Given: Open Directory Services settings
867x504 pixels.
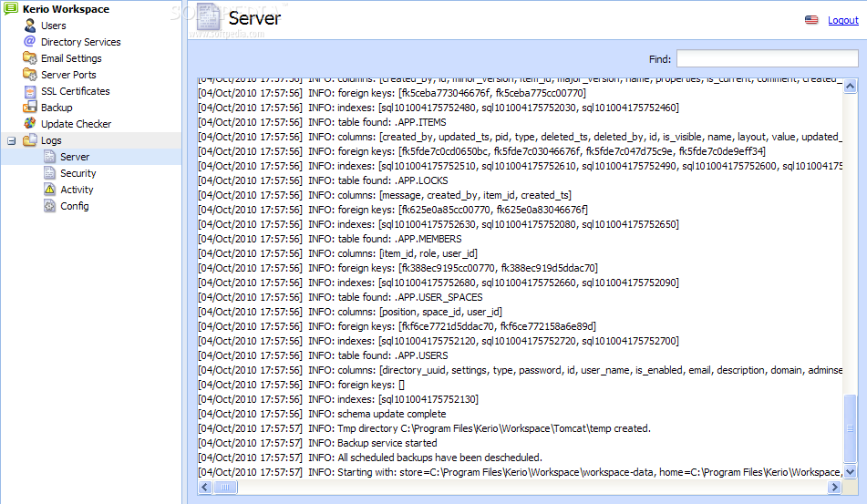Looking at the screenshot, I should click(81, 42).
